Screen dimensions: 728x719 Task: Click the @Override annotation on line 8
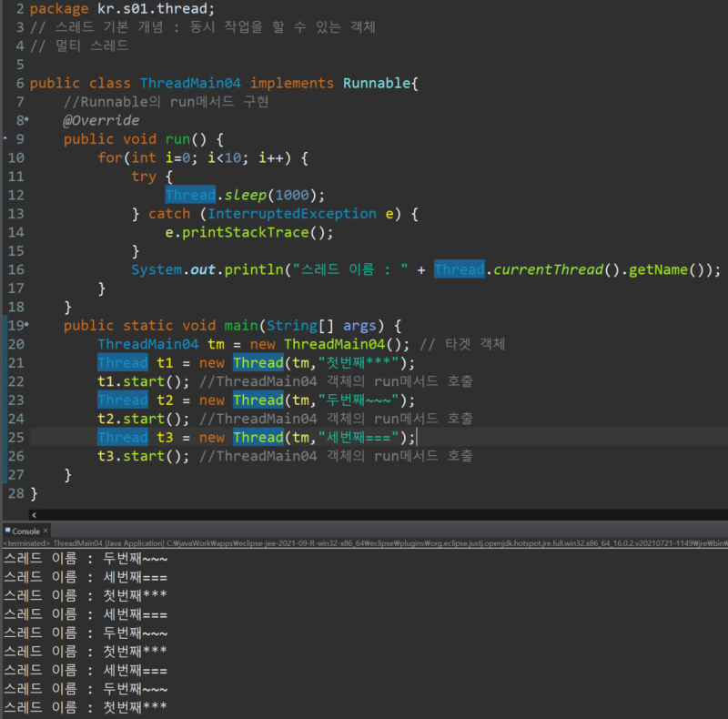coord(101,120)
